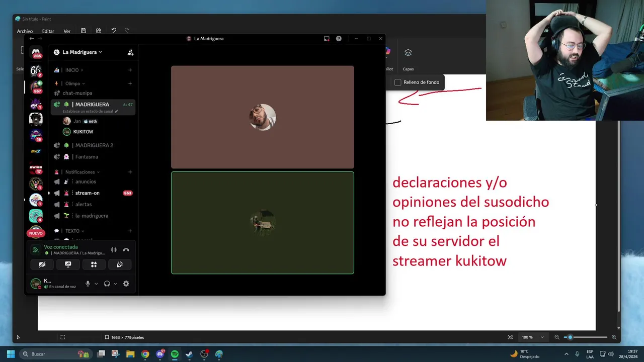
Task: Zoom in on the Paint canvas
Action: (614, 337)
